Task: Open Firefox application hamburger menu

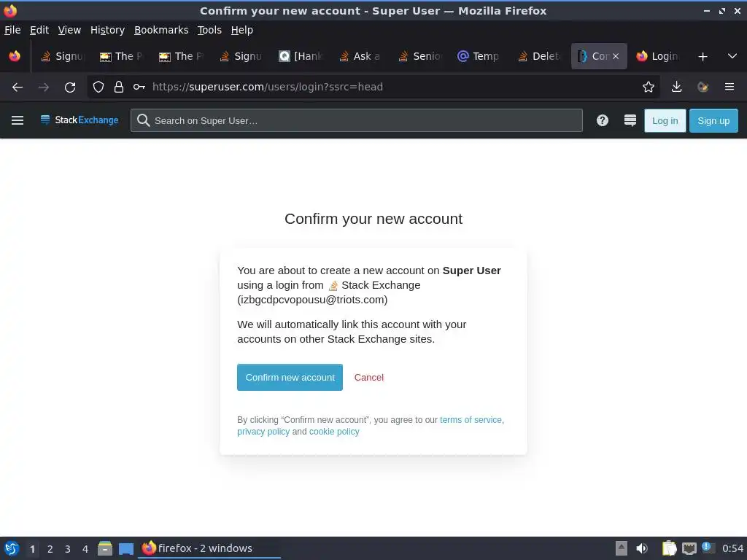Action: coord(729,87)
